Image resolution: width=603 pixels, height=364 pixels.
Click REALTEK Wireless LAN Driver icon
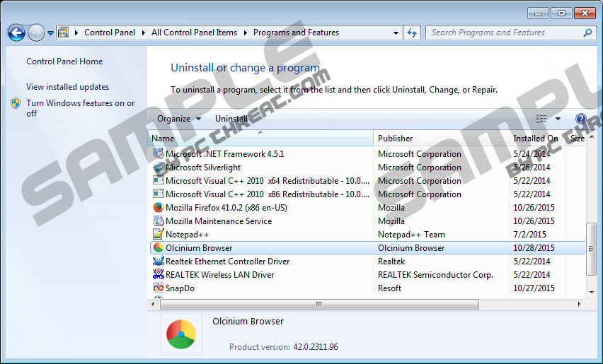tap(159, 274)
